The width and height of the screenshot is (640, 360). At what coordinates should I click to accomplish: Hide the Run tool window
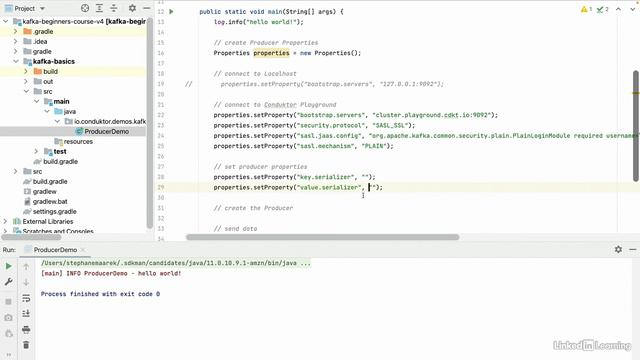633,249
